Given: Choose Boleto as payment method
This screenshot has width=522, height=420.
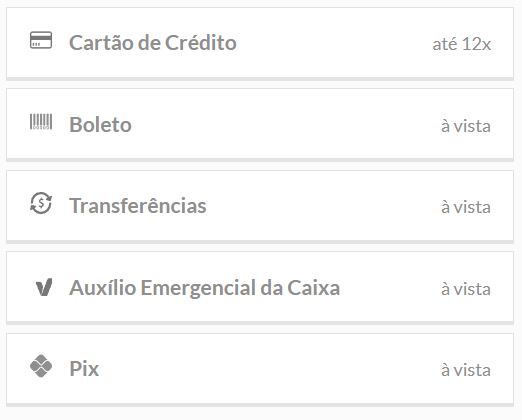Looking at the screenshot, I should coord(260,124).
